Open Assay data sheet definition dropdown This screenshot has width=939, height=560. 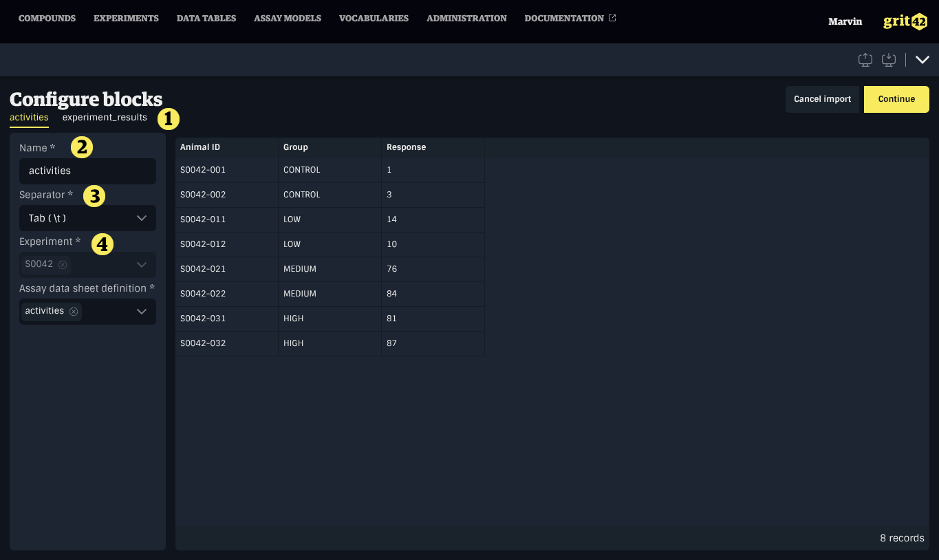pyautogui.click(x=87, y=311)
